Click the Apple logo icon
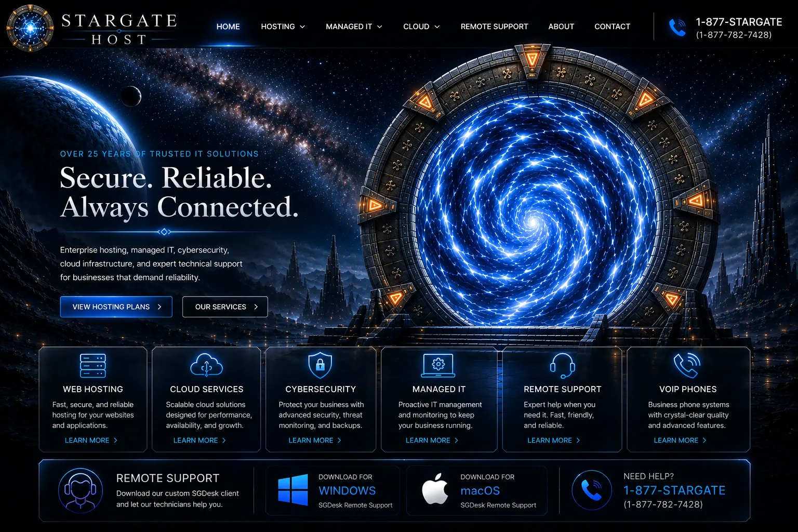The height and width of the screenshot is (532, 798). [435, 489]
